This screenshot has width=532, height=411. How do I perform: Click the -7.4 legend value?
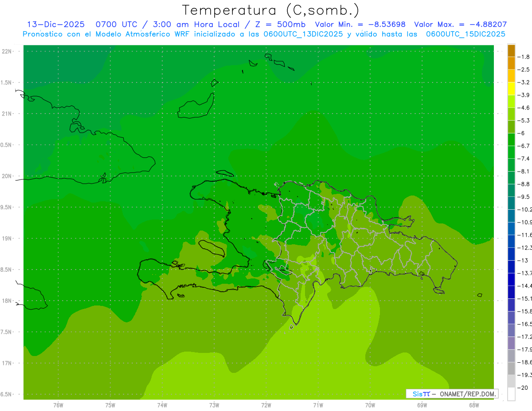[523, 158]
